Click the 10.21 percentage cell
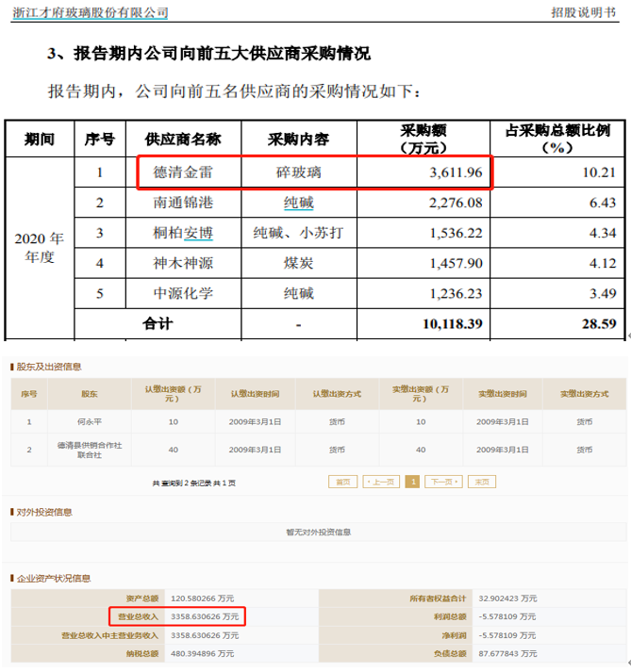This screenshot has width=631, height=672. 557,172
